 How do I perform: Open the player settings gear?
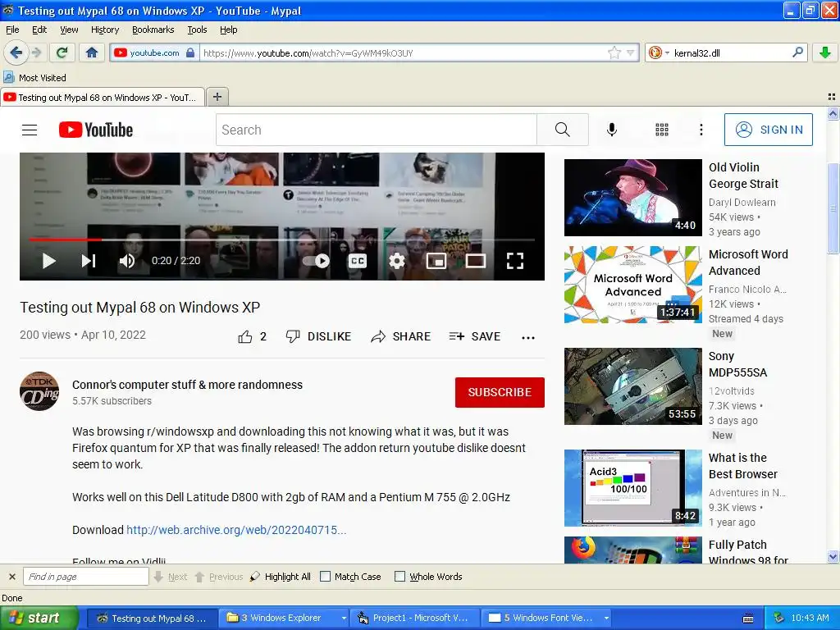[x=396, y=261]
